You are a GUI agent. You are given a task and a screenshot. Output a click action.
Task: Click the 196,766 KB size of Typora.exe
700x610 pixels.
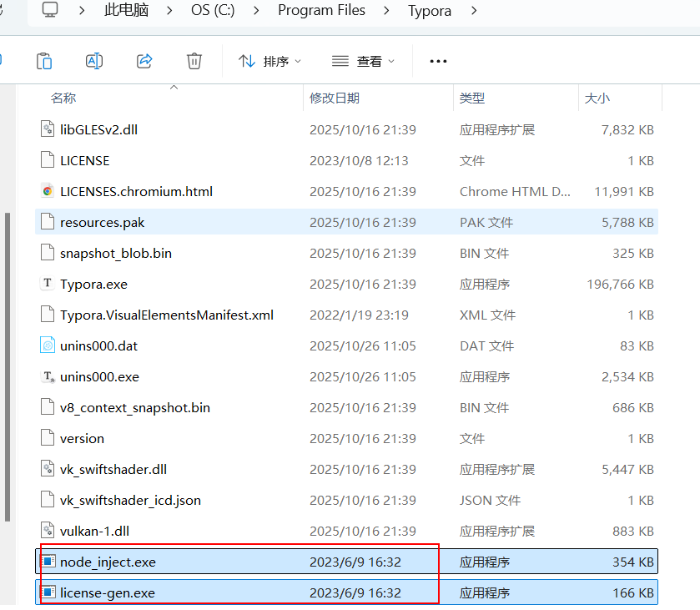click(x=620, y=285)
